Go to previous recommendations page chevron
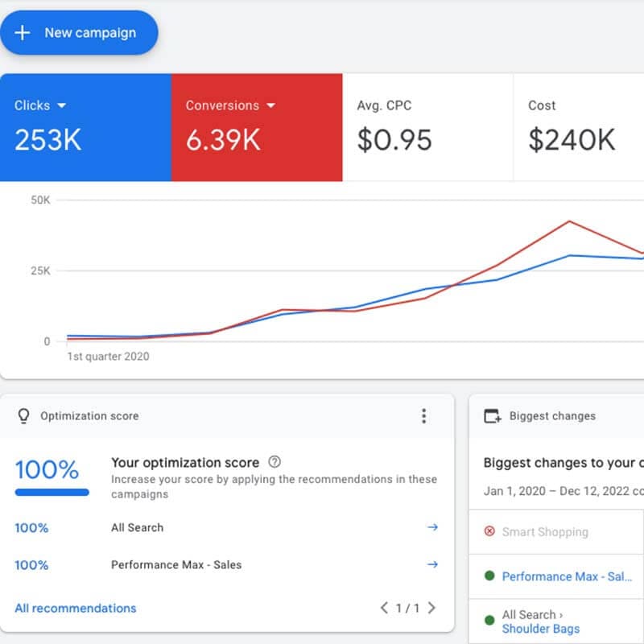This screenshot has width=644, height=644. tap(384, 608)
